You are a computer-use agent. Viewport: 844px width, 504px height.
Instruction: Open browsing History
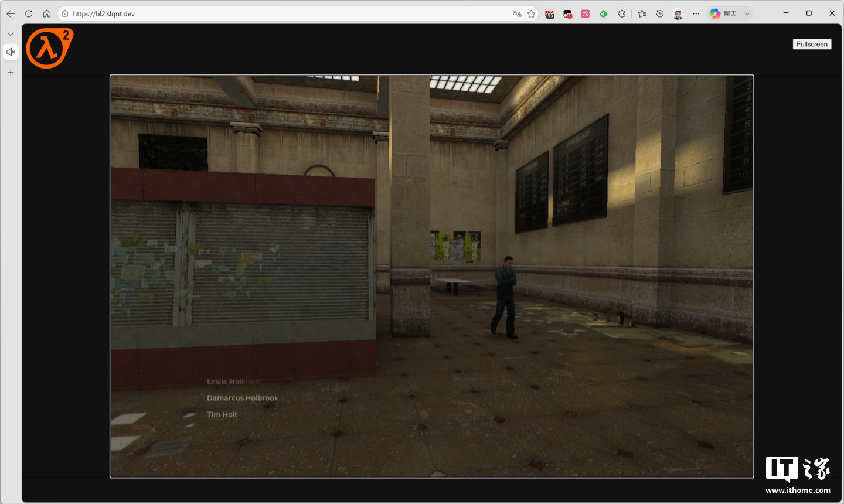[660, 13]
